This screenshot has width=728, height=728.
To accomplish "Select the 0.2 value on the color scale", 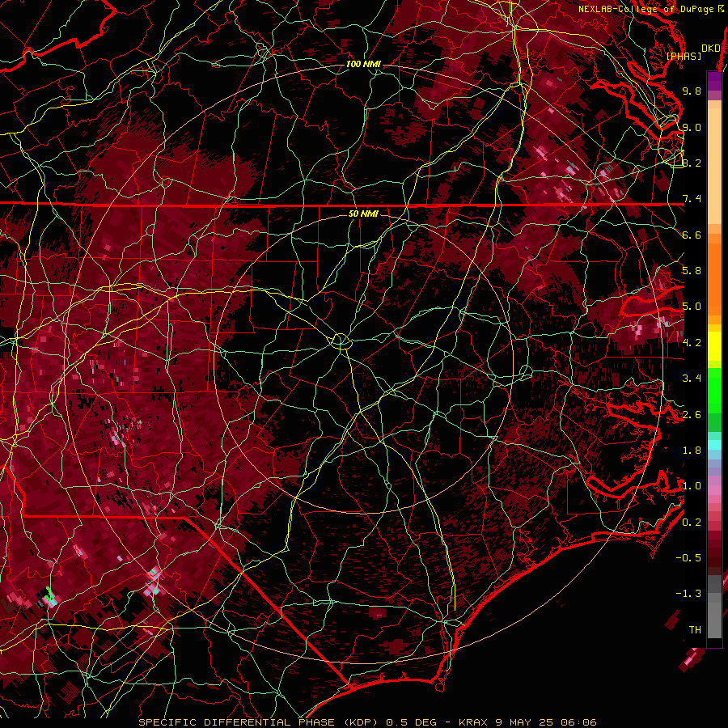I will [692, 523].
